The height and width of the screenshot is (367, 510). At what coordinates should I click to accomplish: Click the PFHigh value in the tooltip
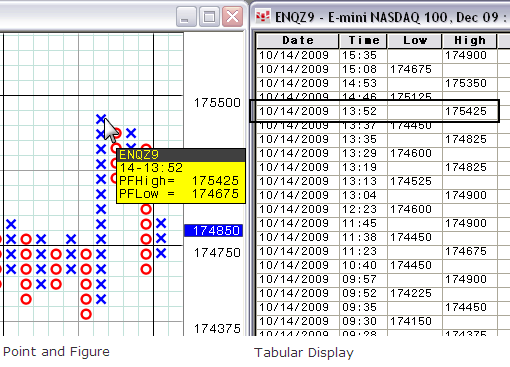pyautogui.click(x=215, y=181)
